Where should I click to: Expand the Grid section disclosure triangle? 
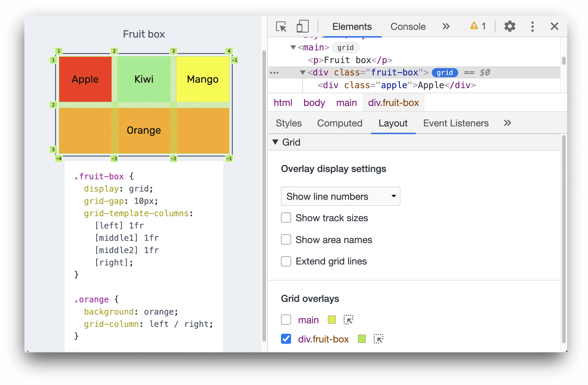click(x=278, y=143)
